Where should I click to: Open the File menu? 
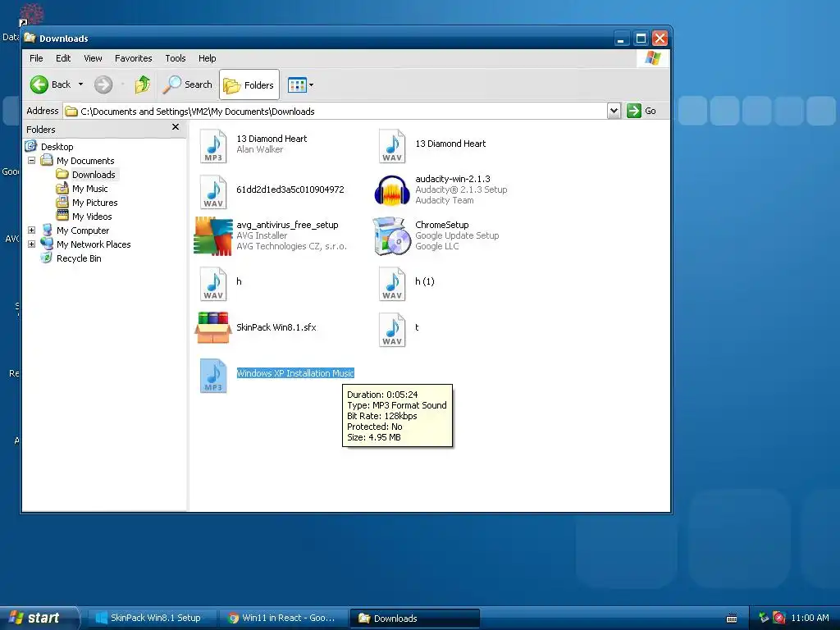[36, 58]
